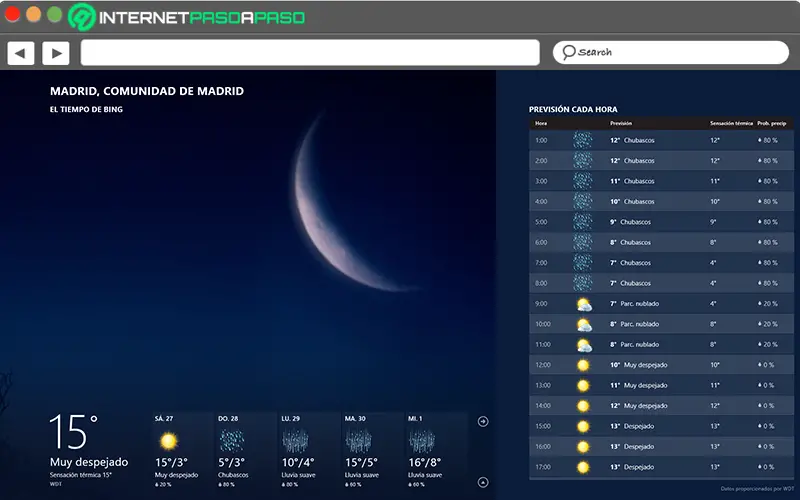Click the 80 % precipitation value at 1:00
Screen dimensions: 800x500
(x=768, y=140)
